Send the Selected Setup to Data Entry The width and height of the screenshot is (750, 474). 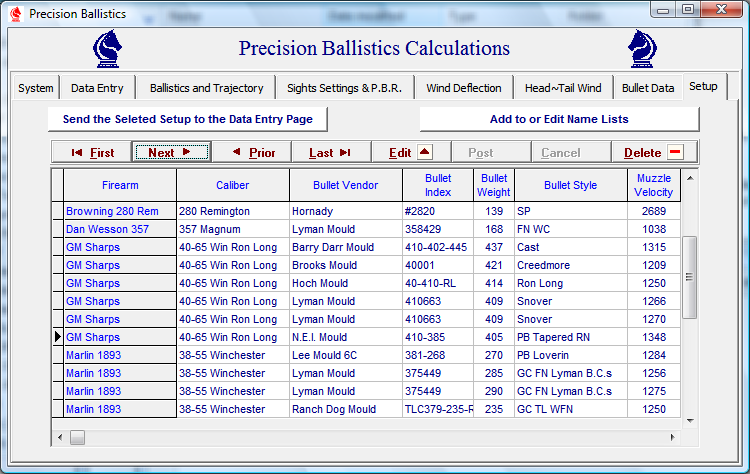[188, 119]
